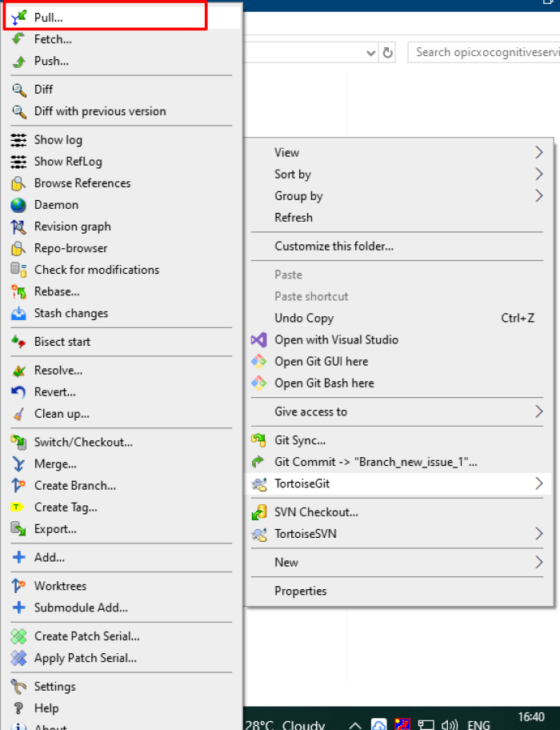Click the Create Patch Serial icon

(18, 636)
